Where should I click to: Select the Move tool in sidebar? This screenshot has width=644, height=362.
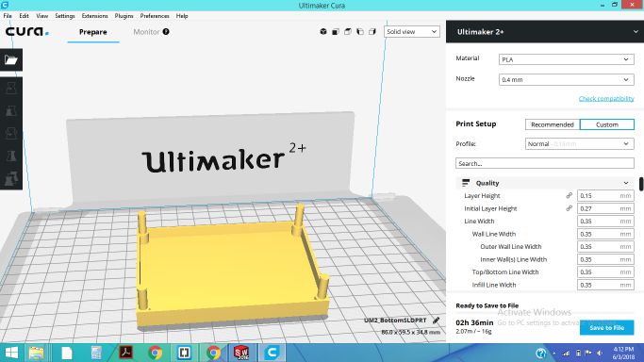click(x=11, y=88)
